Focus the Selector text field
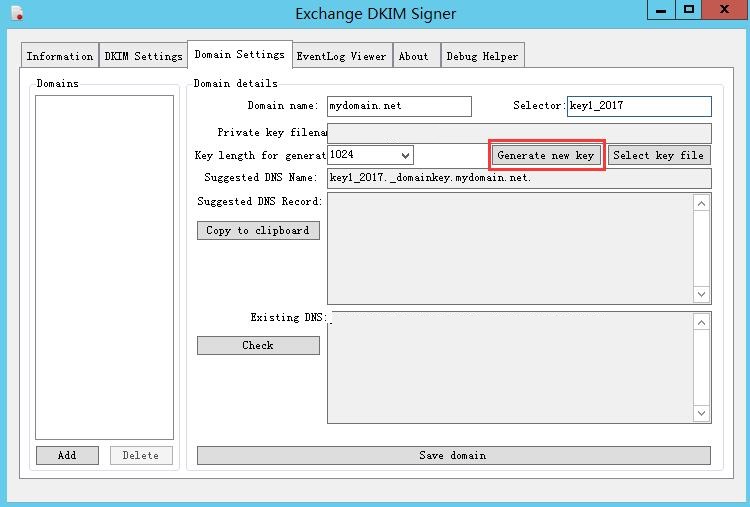Image resolution: width=750 pixels, height=507 pixels. coord(638,106)
